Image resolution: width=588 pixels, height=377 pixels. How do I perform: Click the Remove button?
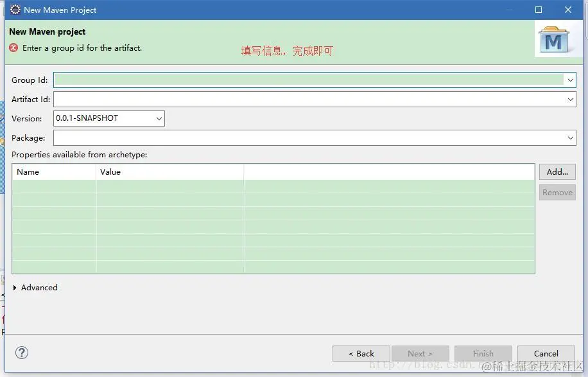click(x=557, y=193)
